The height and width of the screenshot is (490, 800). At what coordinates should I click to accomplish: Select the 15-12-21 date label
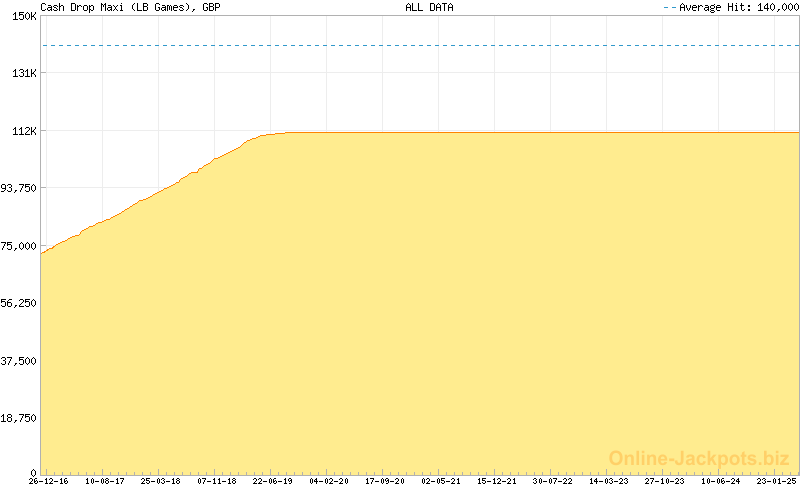pyautogui.click(x=496, y=481)
